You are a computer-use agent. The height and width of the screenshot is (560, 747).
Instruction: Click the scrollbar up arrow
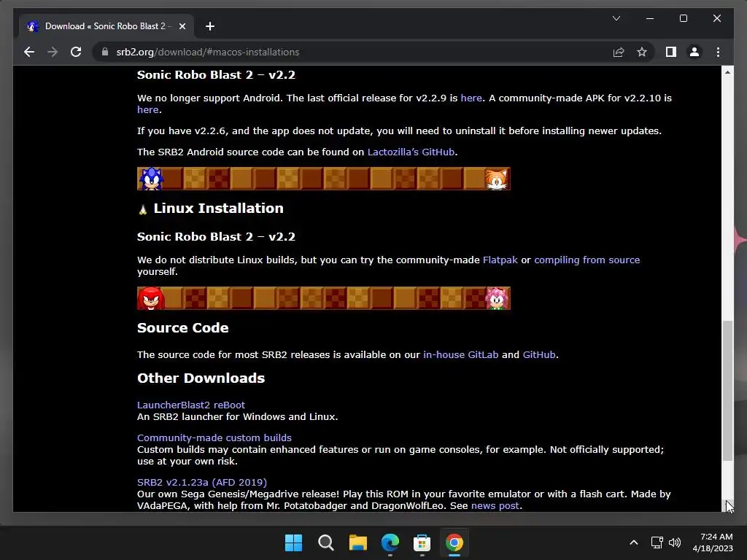click(x=727, y=72)
